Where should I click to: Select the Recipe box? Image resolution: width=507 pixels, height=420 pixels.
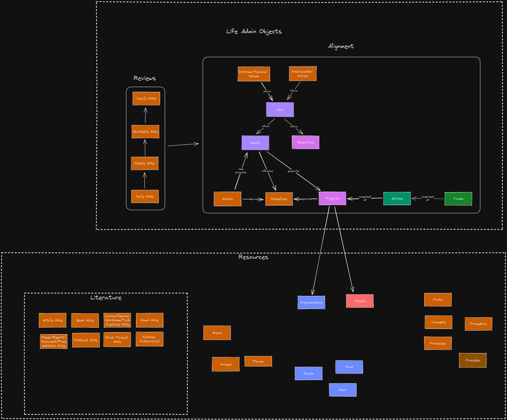tap(308, 373)
